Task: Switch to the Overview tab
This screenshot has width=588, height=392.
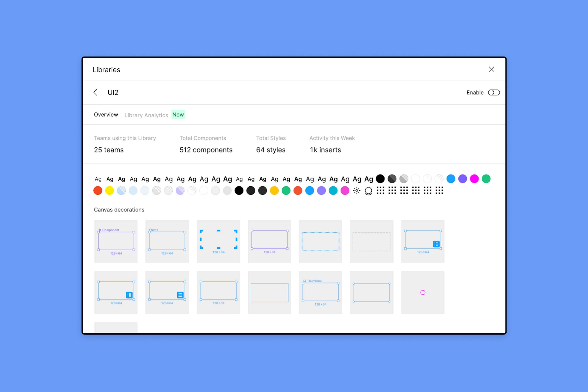Action: pos(106,114)
